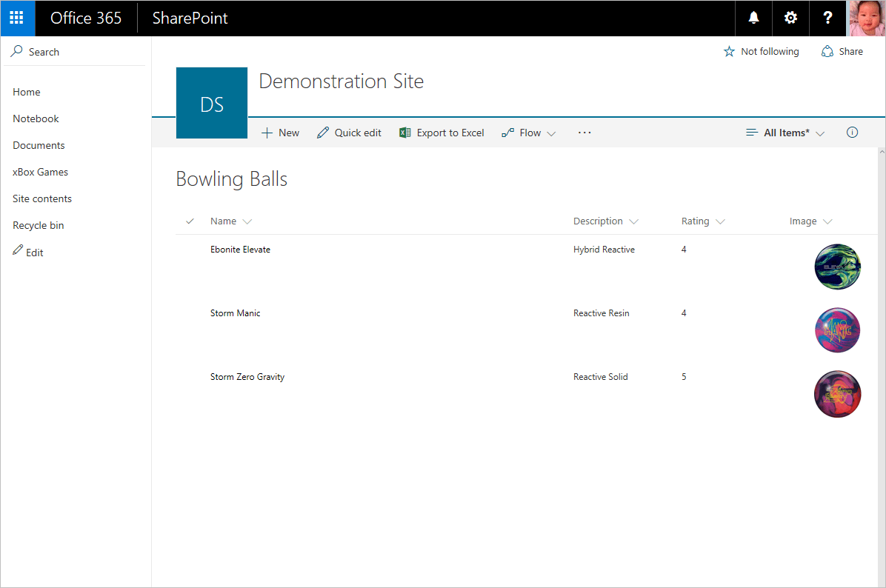This screenshot has width=886, height=588.
Task: Open the All Items view dropdown
Action: [785, 132]
